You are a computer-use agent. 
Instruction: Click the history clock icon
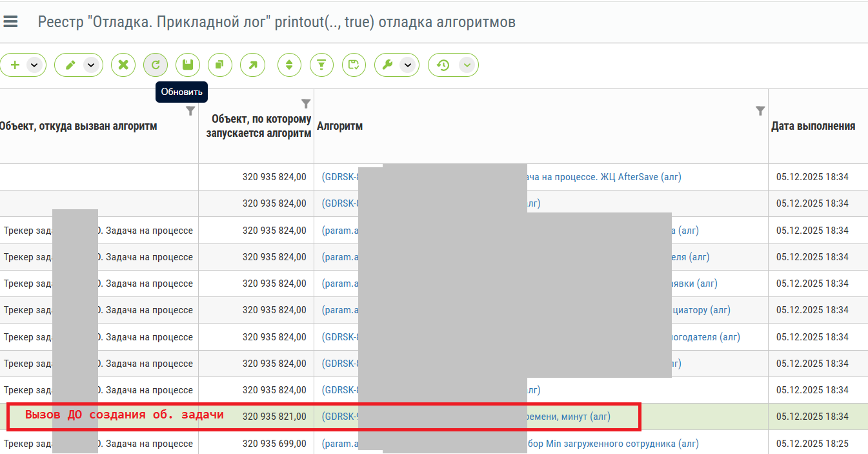tap(443, 65)
